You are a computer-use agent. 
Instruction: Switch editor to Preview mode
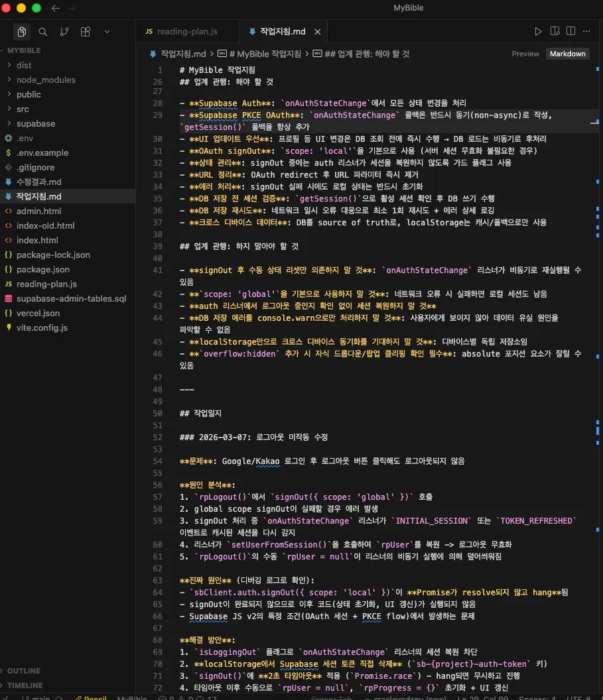click(525, 54)
